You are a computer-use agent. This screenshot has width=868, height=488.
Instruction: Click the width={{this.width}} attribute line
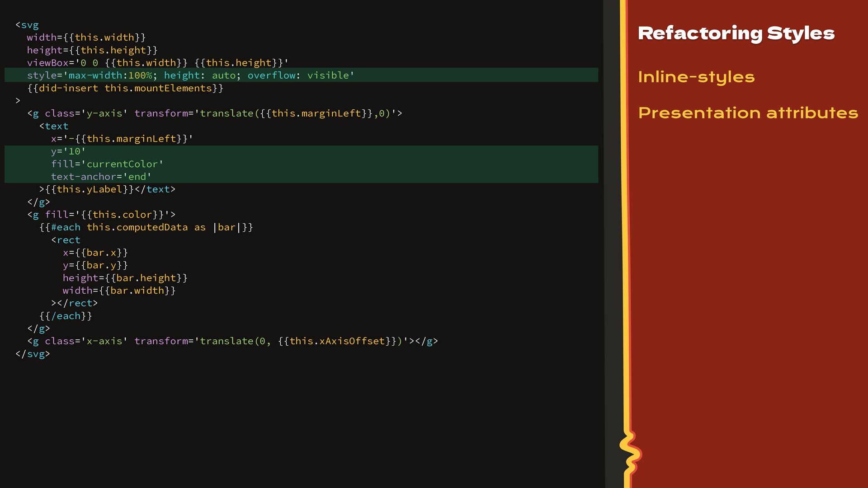coord(86,38)
